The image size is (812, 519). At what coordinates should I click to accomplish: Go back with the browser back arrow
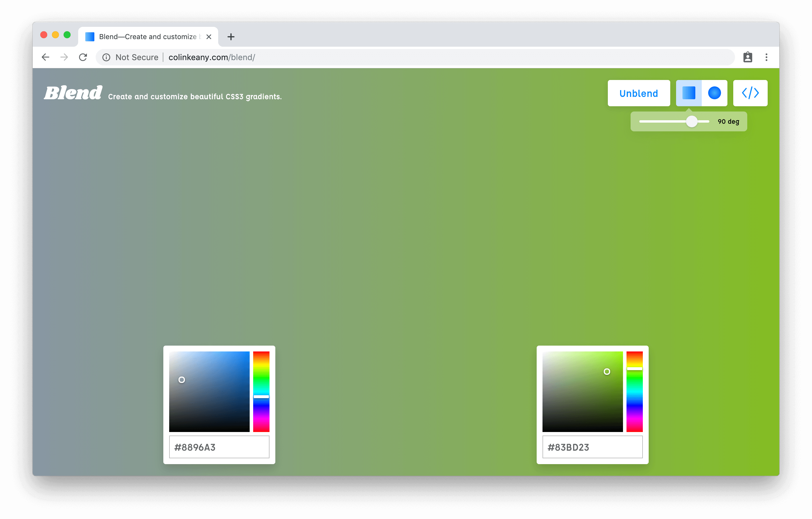point(45,58)
